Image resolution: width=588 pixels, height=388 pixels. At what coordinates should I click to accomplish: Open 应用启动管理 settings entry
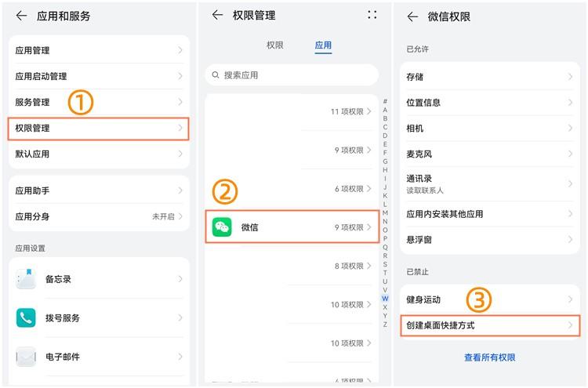point(99,76)
